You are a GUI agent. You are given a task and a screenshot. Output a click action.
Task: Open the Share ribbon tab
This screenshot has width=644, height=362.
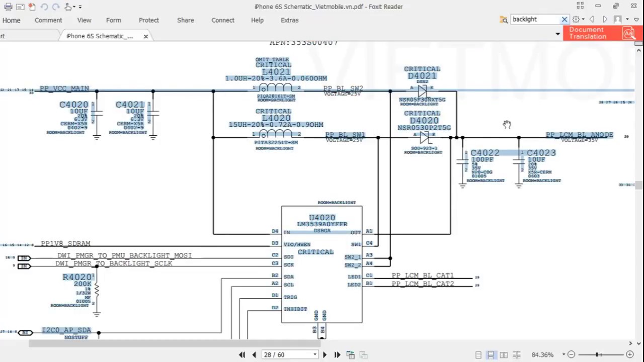tap(186, 20)
